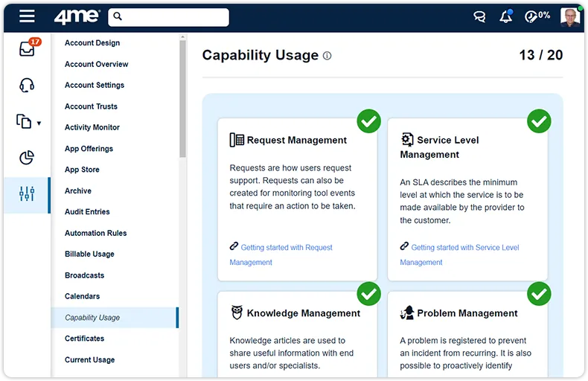Click chain icon beside Request Management link
Screen dimensions: 588x381
pyautogui.click(x=234, y=246)
